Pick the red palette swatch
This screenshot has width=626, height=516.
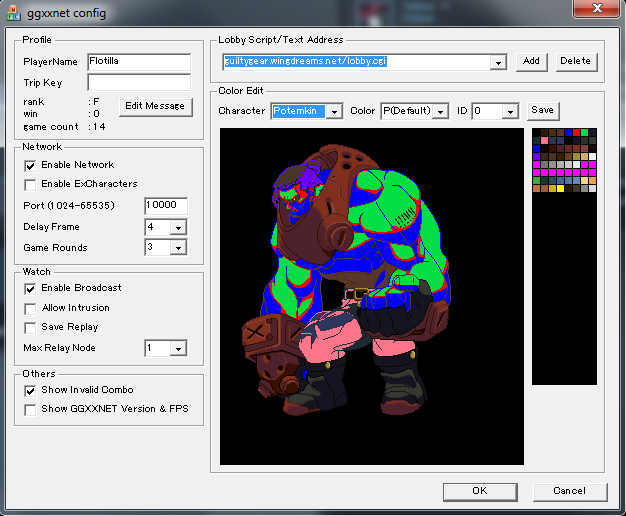coord(576,133)
